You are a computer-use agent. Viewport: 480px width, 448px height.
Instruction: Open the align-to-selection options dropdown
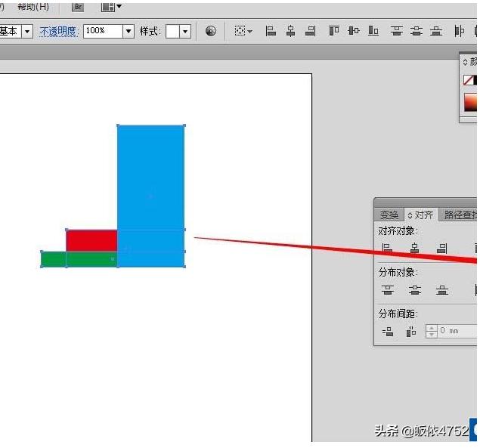pos(243,31)
